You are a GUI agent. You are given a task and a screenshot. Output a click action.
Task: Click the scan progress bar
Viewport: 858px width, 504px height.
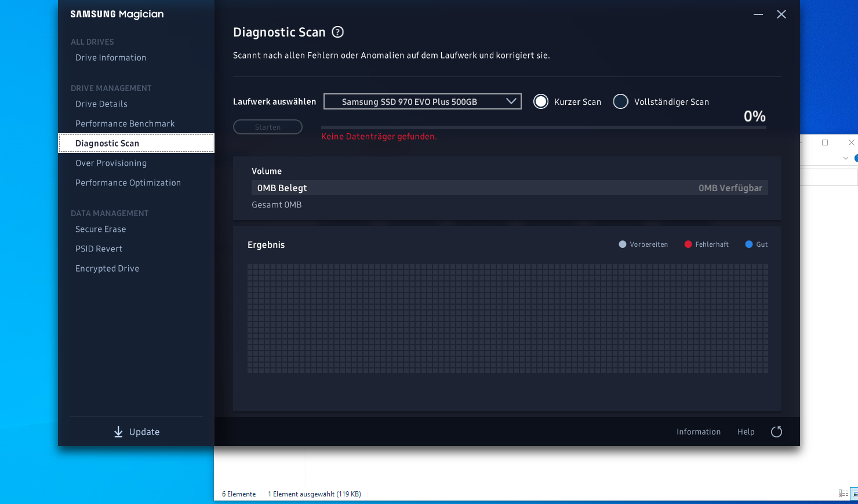(x=544, y=127)
